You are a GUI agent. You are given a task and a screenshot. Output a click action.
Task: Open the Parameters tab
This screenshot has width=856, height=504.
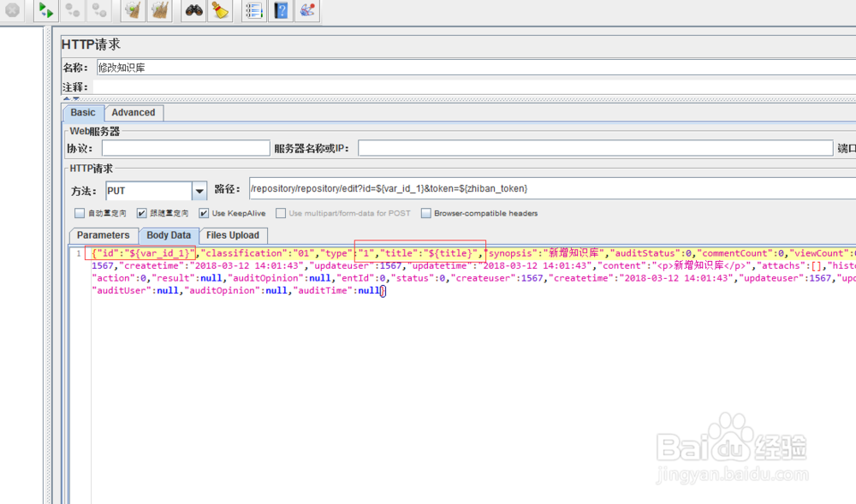104,235
